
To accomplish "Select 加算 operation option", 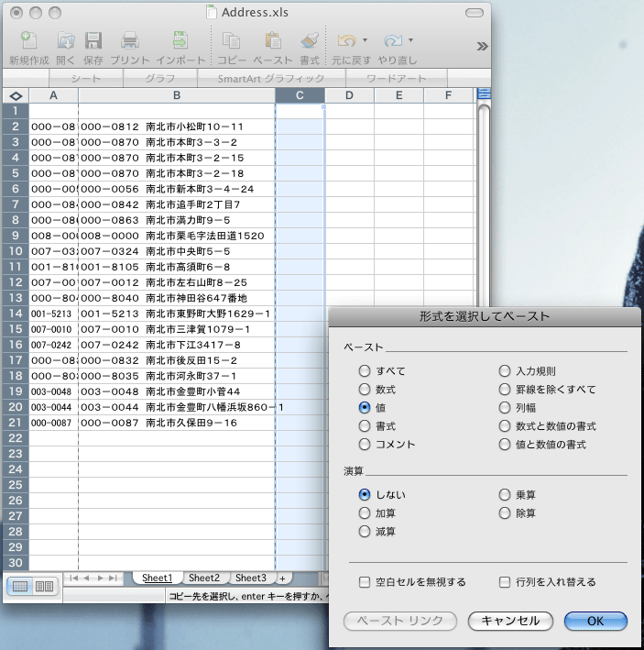I will (x=365, y=513).
